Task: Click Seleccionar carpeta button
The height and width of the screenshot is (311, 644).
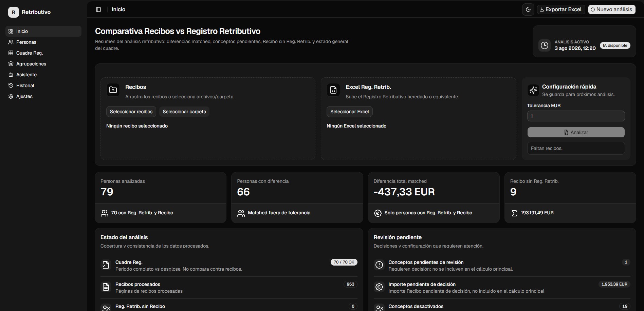Action: tap(184, 112)
